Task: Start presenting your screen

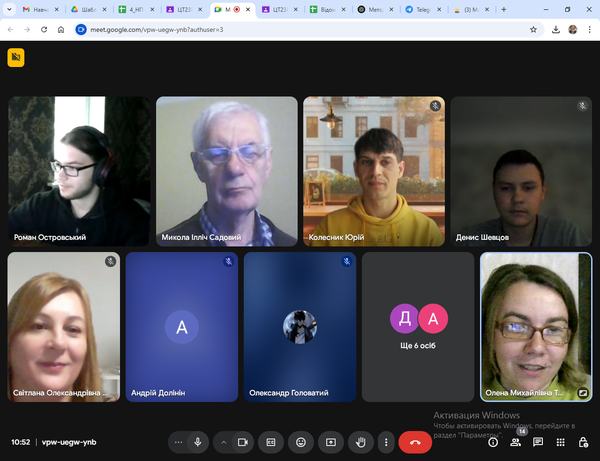Action: (x=331, y=441)
